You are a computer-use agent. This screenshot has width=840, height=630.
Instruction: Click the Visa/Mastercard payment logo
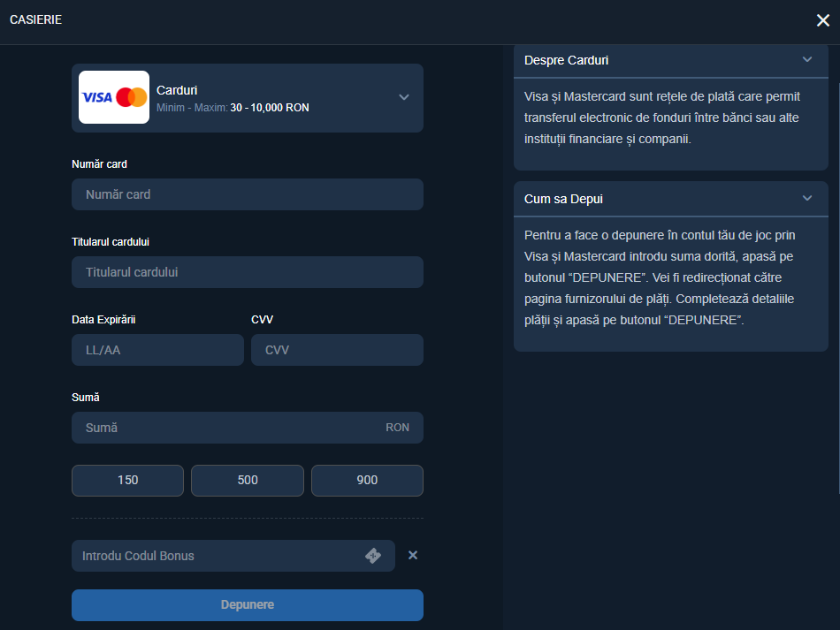tap(114, 98)
